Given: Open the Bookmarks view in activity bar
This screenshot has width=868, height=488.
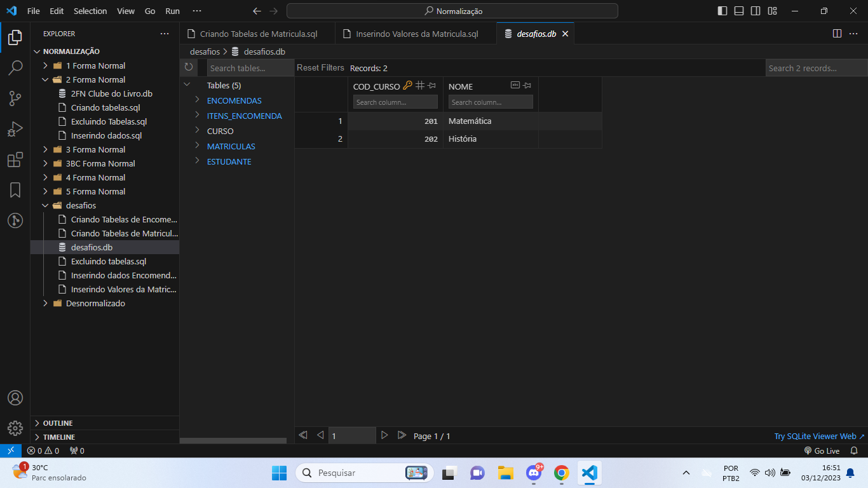Looking at the screenshot, I should pos(15,190).
